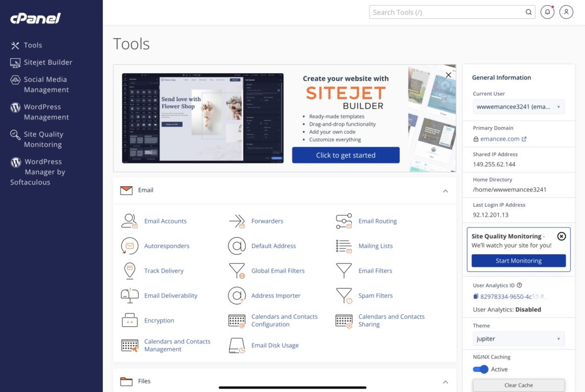585x392 pixels.
Task: Dismiss the Site Quality Monitoring card
Action: pos(562,237)
